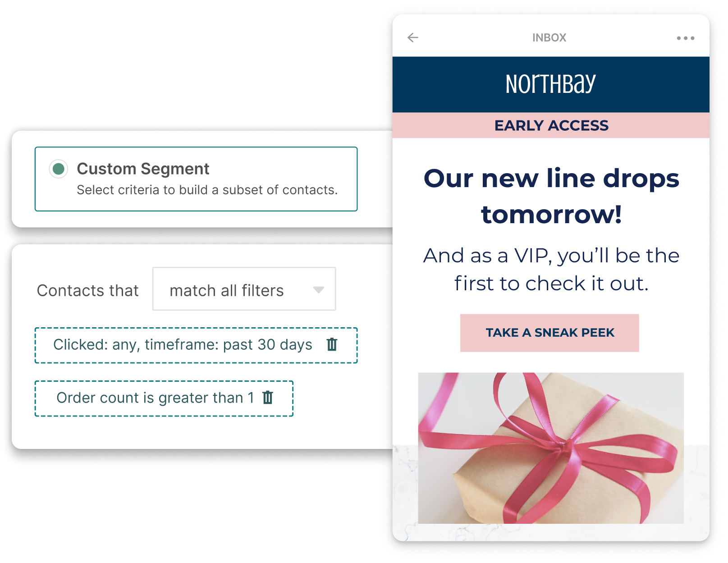
Task: Click the Custom Segment heading text
Action: [143, 169]
